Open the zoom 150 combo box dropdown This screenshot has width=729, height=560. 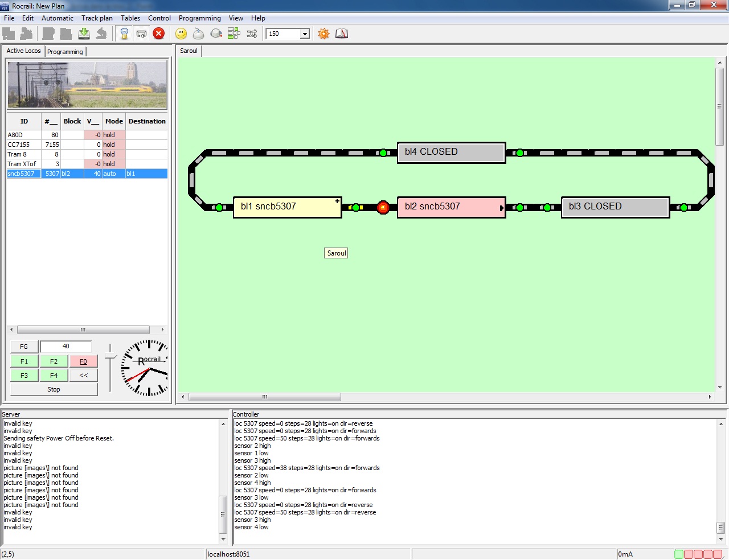click(305, 34)
